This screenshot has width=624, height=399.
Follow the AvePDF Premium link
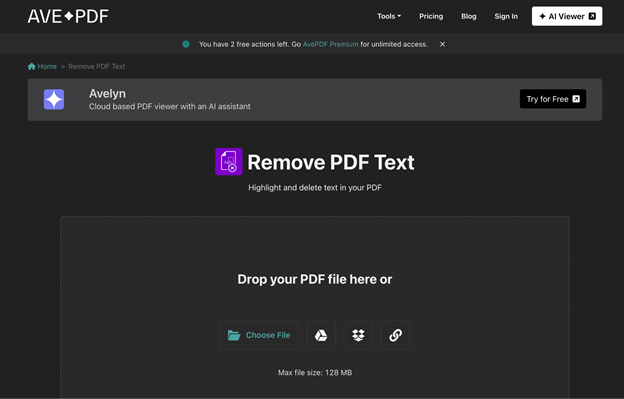(330, 44)
